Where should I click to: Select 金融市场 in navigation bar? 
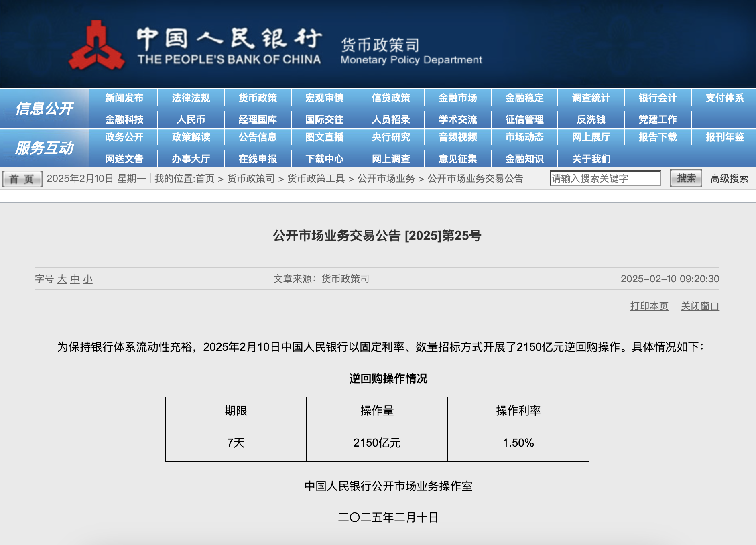(457, 98)
